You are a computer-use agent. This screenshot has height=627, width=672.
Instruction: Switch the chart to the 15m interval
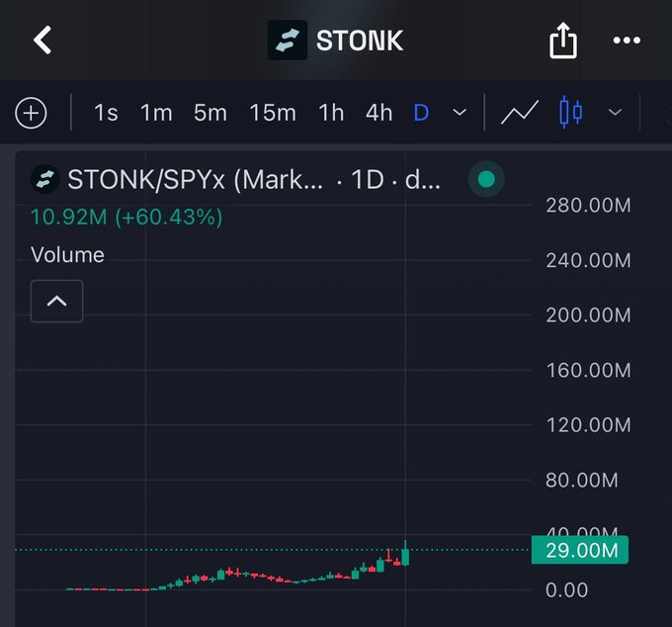(x=273, y=113)
